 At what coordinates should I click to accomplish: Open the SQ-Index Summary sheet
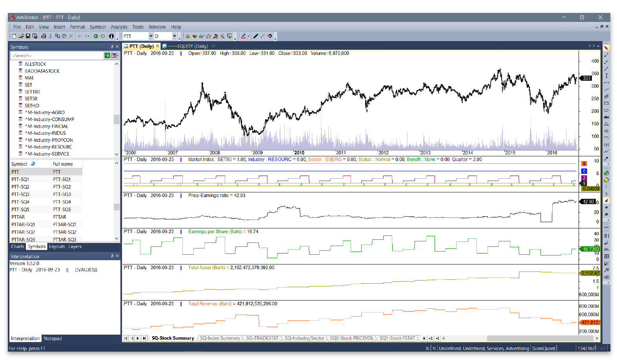pyautogui.click(x=220, y=339)
